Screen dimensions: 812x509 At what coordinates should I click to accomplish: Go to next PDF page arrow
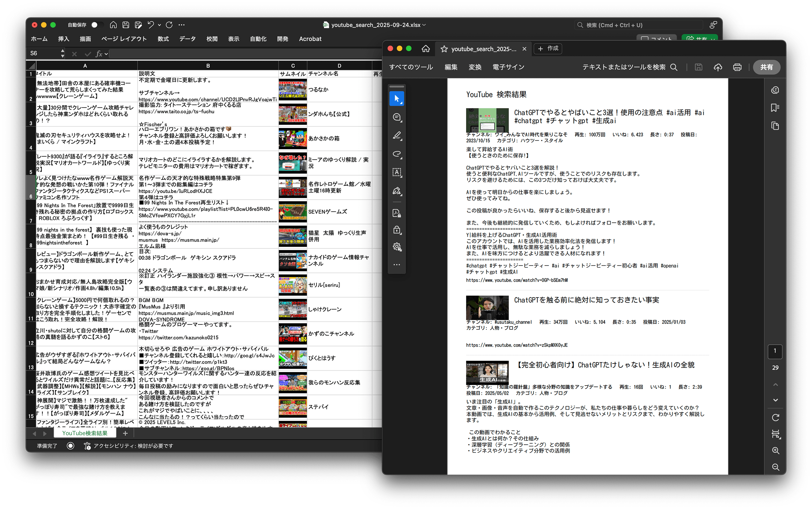[x=775, y=400]
